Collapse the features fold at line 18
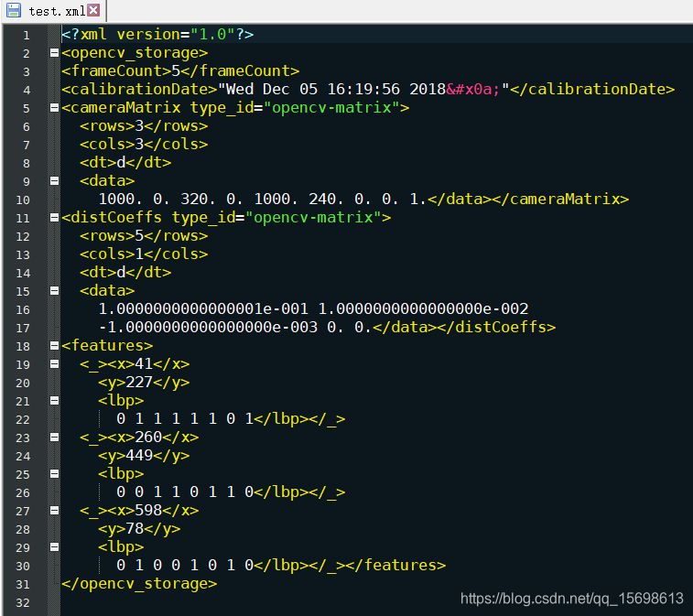This screenshot has width=693, height=616. pyautogui.click(x=54, y=346)
